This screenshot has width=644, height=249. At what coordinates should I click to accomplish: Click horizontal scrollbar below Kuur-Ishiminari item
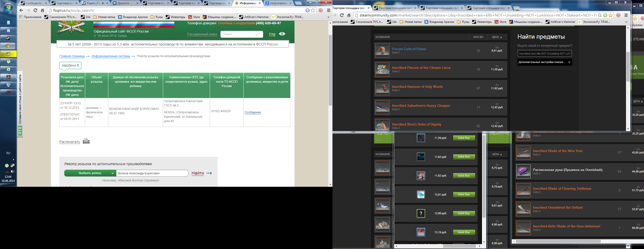click(x=558, y=241)
